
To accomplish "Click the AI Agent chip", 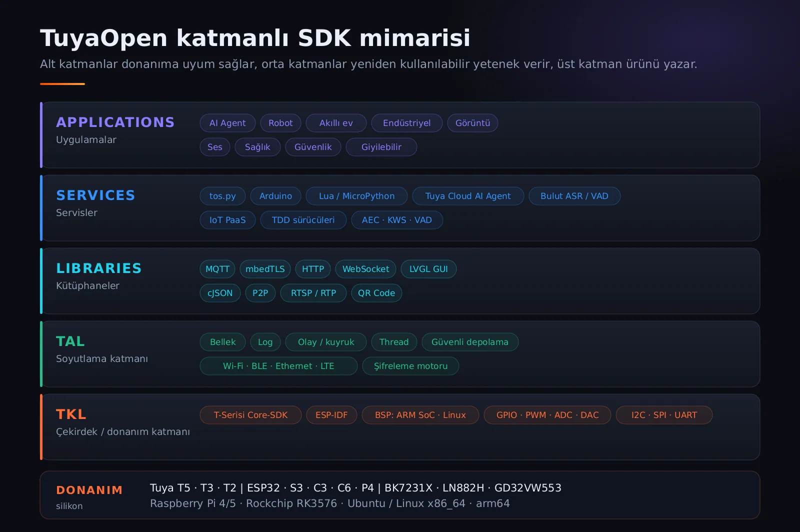I will (227, 123).
